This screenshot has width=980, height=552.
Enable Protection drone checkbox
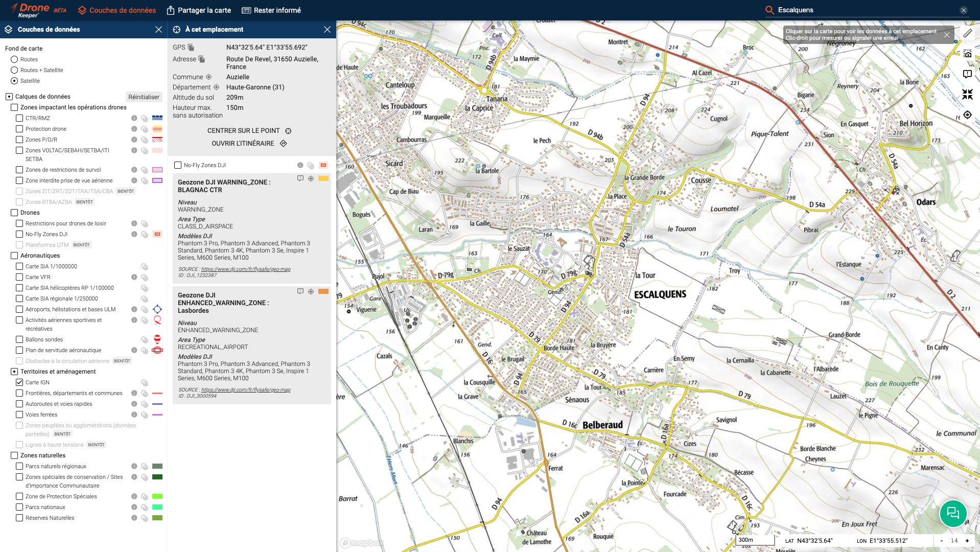[19, 129]
